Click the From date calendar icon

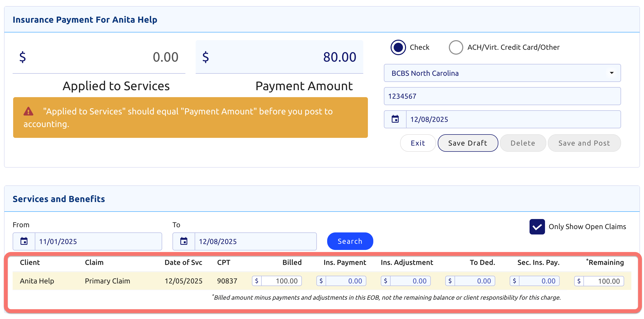(24, 241)
